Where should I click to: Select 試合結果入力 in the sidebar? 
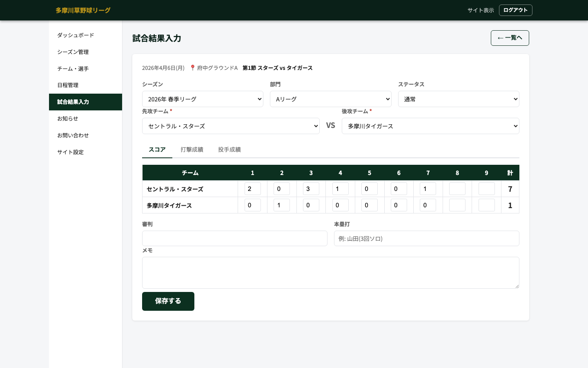pos(85,102)
